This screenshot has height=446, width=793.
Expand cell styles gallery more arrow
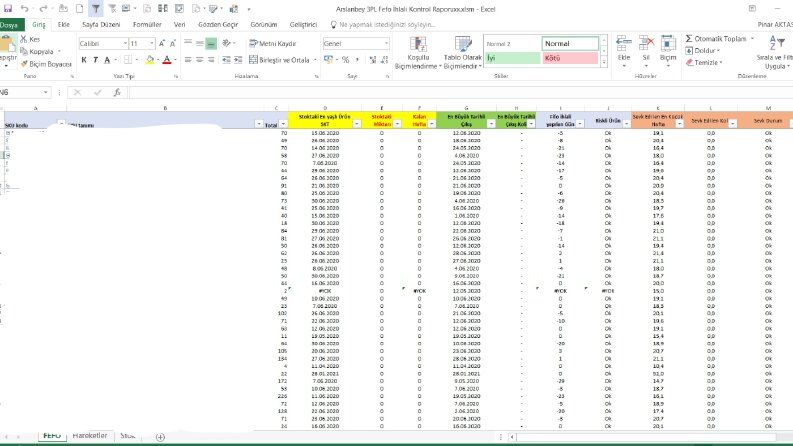tap(603, 62)
